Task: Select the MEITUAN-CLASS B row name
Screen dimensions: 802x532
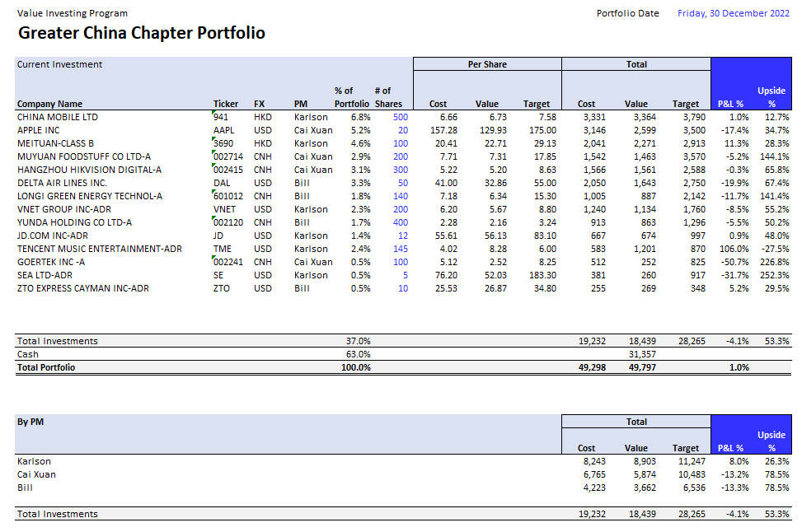Action: (x=55, y=143)
